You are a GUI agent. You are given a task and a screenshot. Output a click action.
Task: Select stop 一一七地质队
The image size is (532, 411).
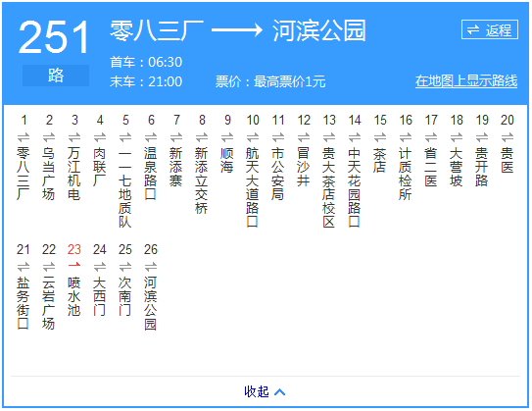click(x=125, y=187)
